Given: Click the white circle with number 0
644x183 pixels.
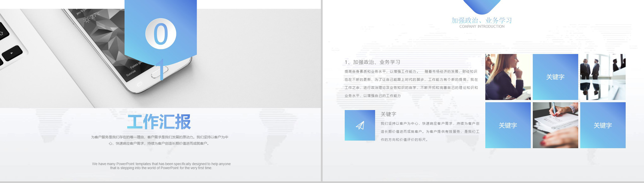Looking at the screenshot, I should pos(161,34).
